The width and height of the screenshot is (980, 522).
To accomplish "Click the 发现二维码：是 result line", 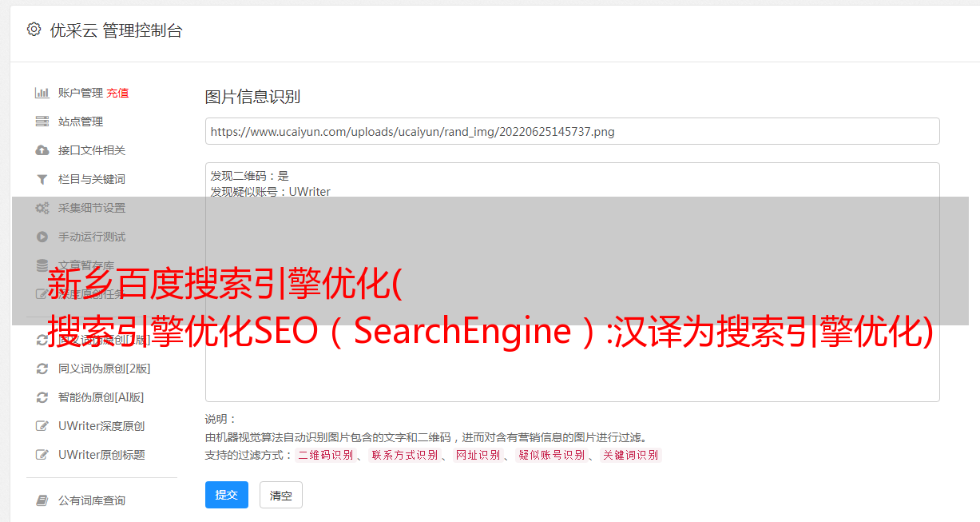I will (x=250, y=176).
